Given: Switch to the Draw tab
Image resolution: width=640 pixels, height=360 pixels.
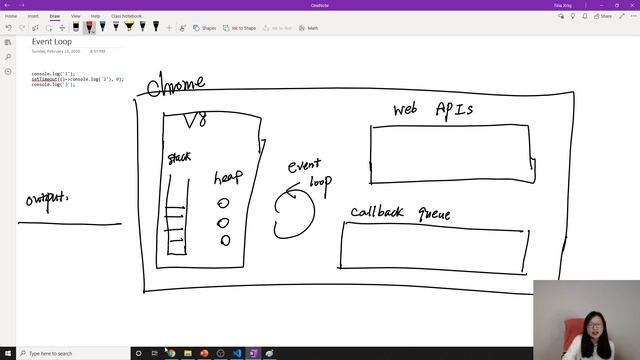Looking at the screenshot, I should click(x=55, y=16).
